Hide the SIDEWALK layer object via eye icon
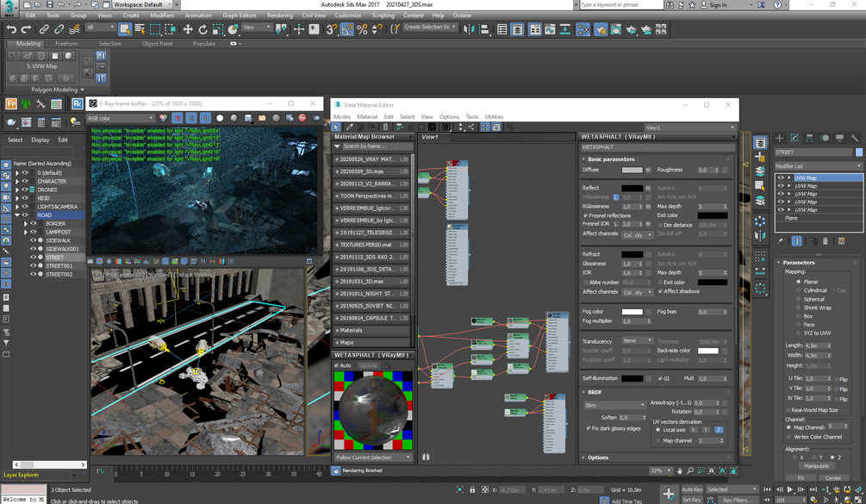Viewport: 866px width, 504px height. (34, 240)
